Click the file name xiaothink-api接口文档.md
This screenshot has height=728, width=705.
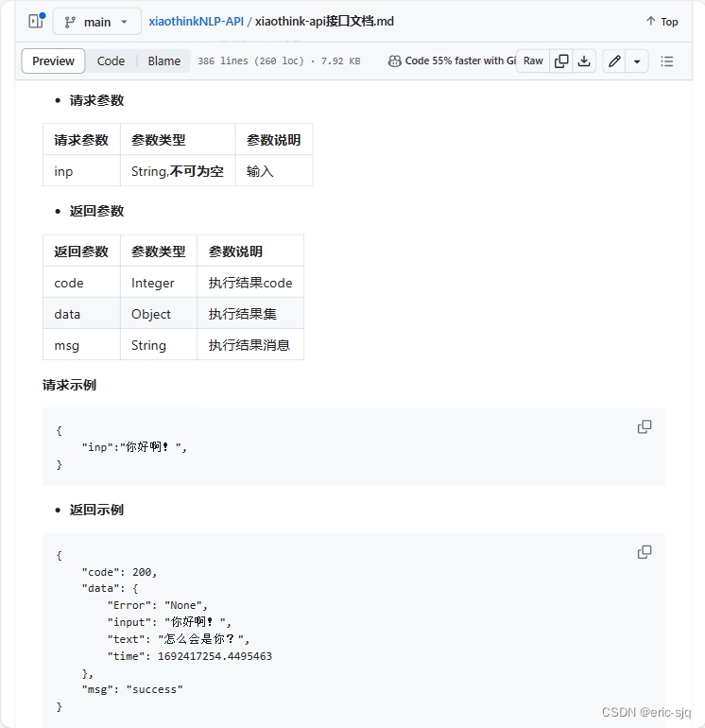tap(324, 22)
